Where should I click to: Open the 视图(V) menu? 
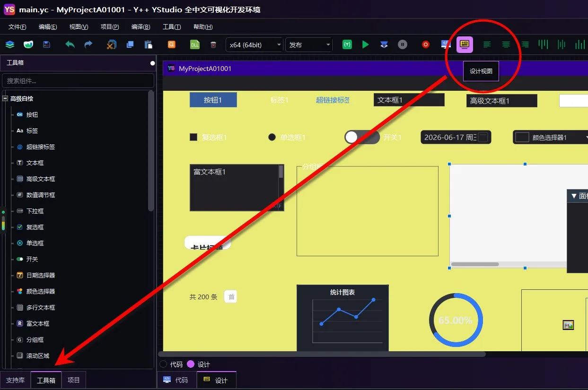coord(79,27)
